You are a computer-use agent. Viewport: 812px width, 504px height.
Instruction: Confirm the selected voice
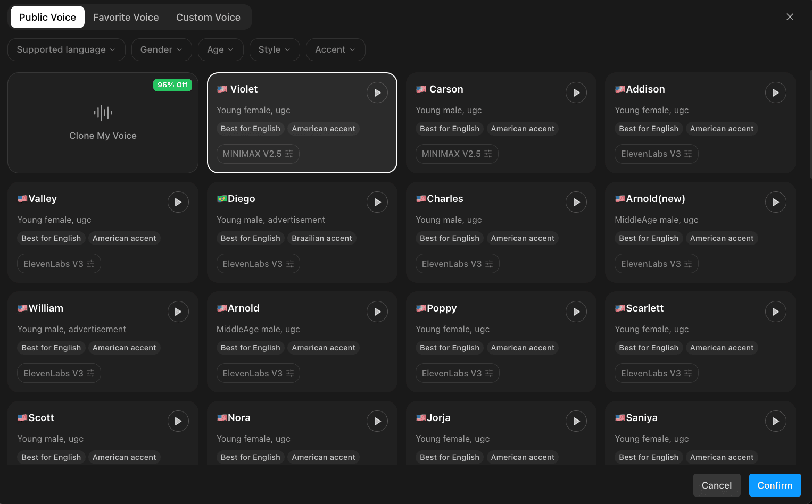coord(775,485)
